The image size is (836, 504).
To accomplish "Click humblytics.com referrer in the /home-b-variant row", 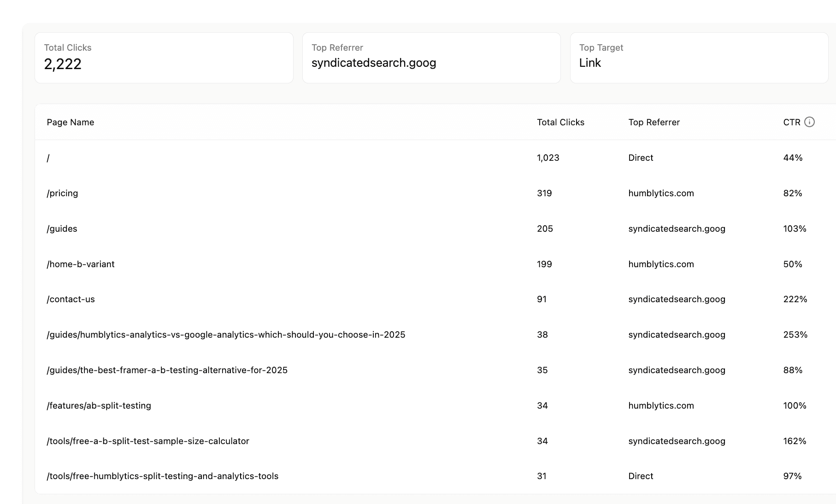I will [x=661, y=264].
